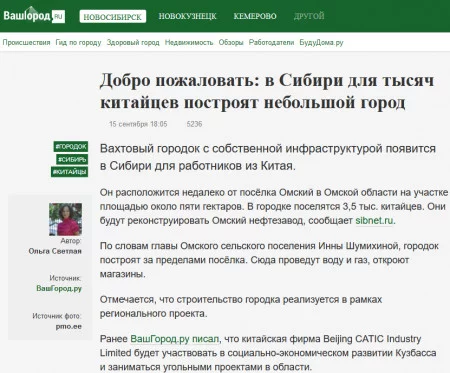Open the Происшествия section

click(x=26, y=42)
